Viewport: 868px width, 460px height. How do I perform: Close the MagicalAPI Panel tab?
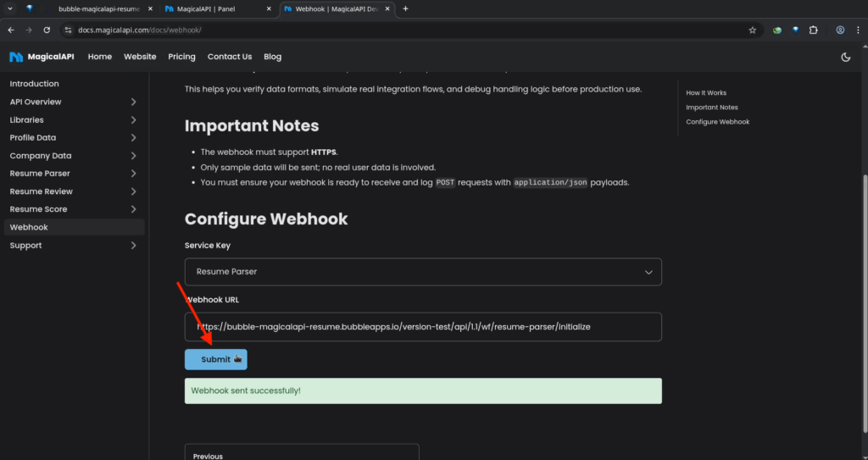(x=269, y=8)
